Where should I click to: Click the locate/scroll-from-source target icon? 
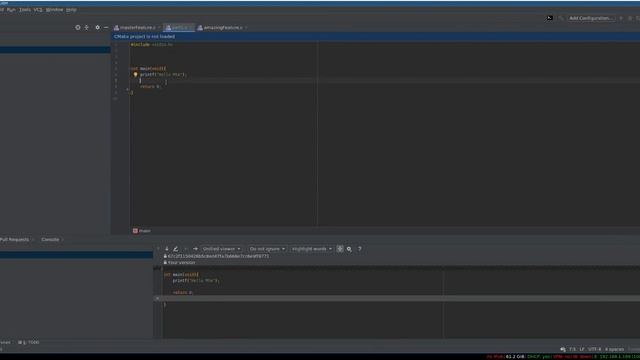78,27
